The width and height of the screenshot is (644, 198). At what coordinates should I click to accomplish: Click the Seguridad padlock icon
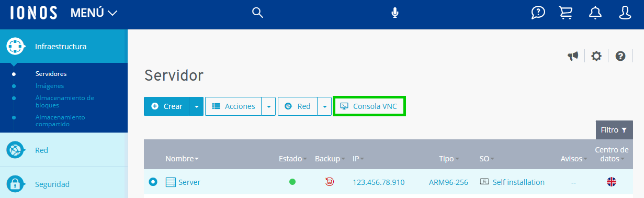(x=16, y=184)
